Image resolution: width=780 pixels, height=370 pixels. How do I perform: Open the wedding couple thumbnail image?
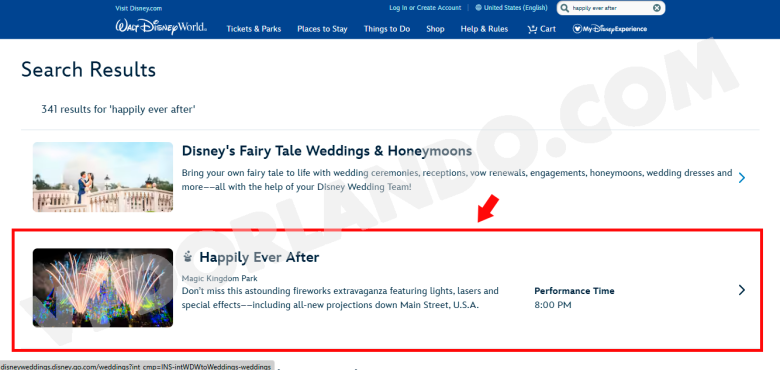pyautogui.click(x=103, y=177)
